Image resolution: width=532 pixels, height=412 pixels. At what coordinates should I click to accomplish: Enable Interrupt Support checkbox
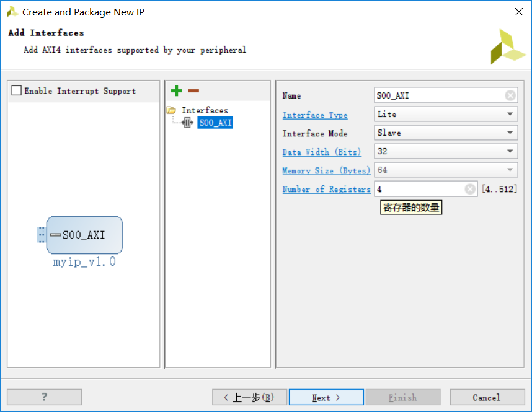coord(17,91)
